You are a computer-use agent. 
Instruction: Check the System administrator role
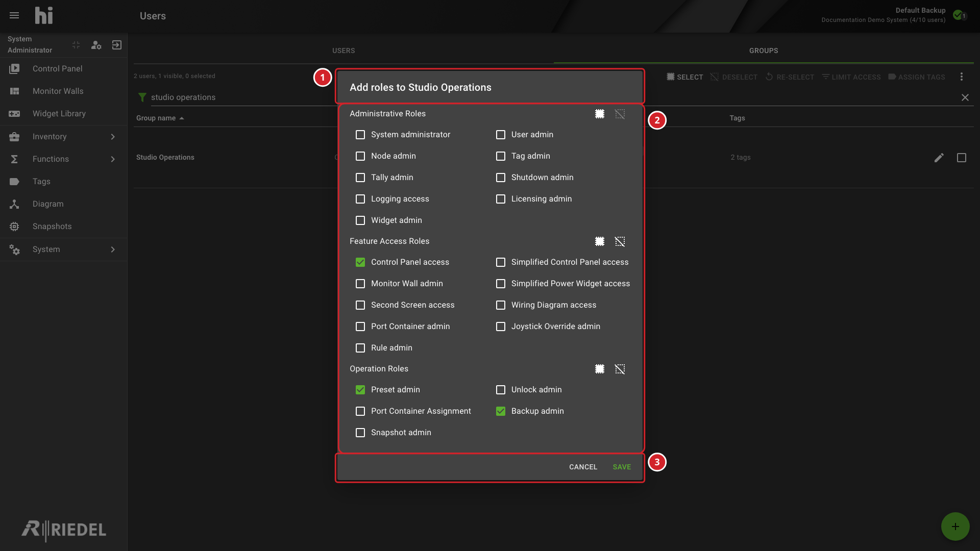click(x=360, y=135)
